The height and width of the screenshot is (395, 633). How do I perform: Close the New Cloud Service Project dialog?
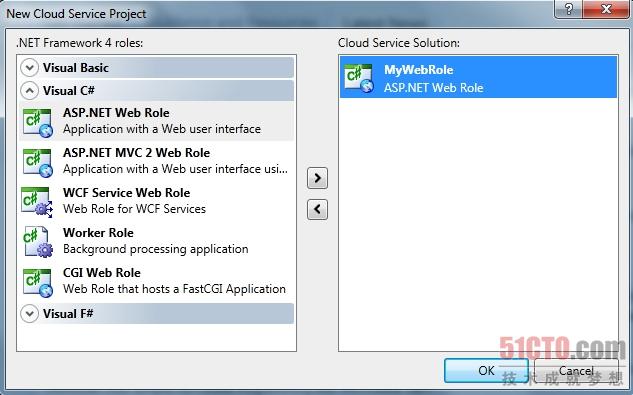tap(606, 9)
